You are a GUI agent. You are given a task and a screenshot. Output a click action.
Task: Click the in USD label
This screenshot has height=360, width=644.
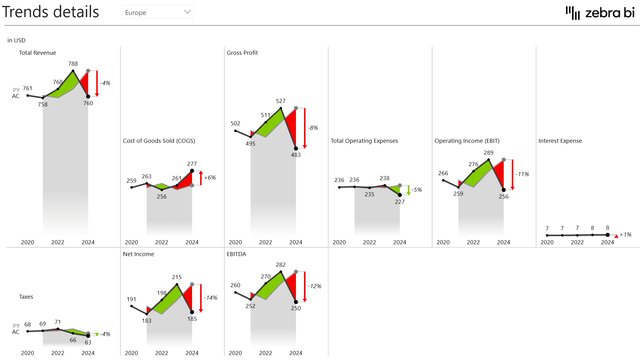tap(17, 40)
